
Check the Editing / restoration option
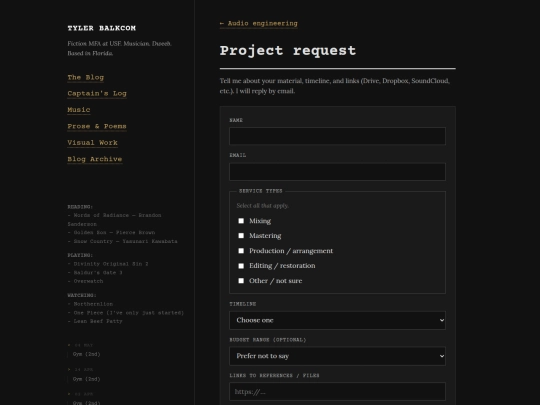(x=241, y=266)
